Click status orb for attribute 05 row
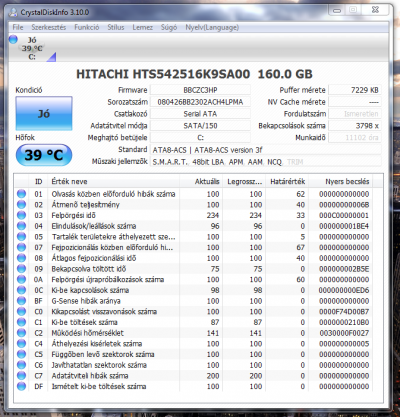Viewport: 400px width, 417px height. (x=21, y=236)
